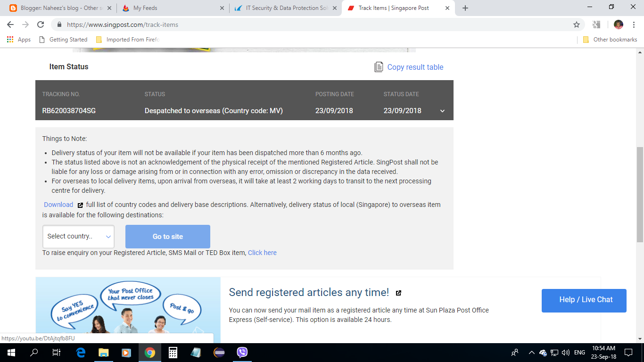Close the My Feeds tab

(223, 8)
